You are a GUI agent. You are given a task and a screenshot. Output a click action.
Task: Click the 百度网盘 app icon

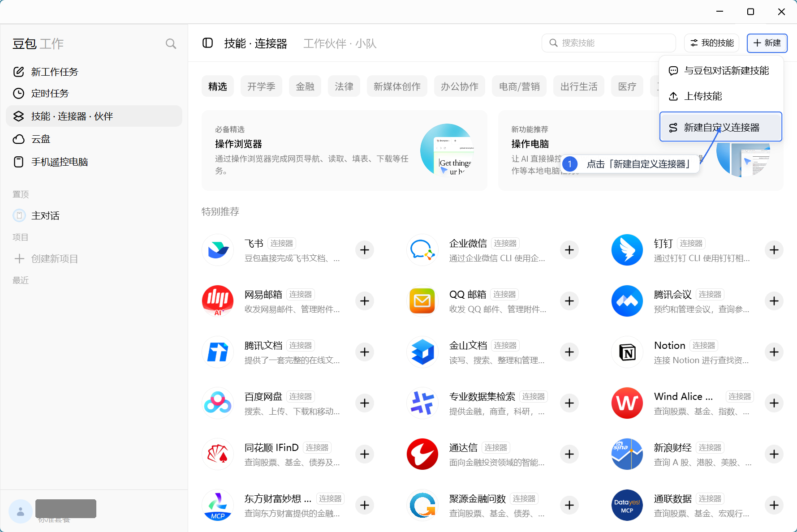coord(218,403)
